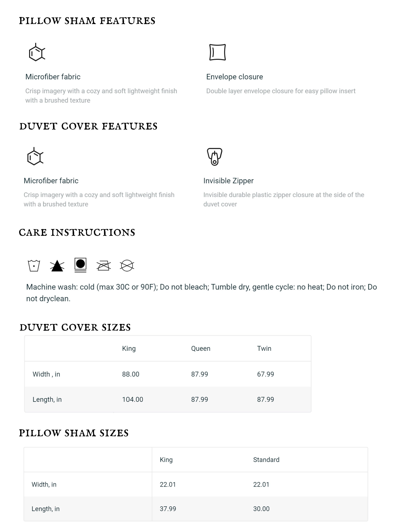Click the machine wash cold care icon
The width and height of the screenshot is (399, 532).
pyautogui.click(x=34, y=266)
